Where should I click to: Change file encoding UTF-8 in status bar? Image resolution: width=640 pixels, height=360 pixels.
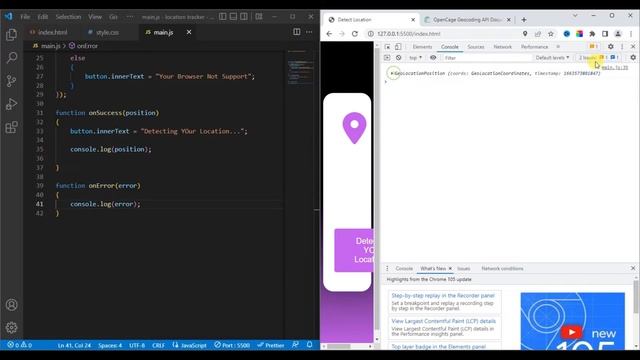137,345
